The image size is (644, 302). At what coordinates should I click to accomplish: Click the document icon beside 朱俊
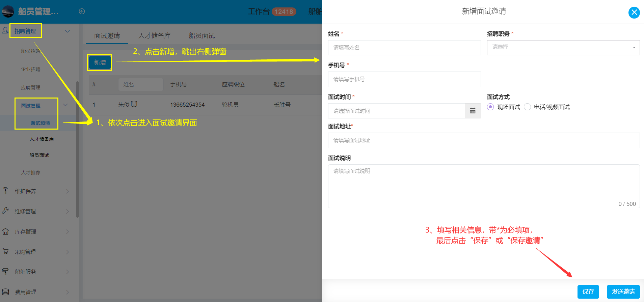pyautogui.click(x=134, y=104)
